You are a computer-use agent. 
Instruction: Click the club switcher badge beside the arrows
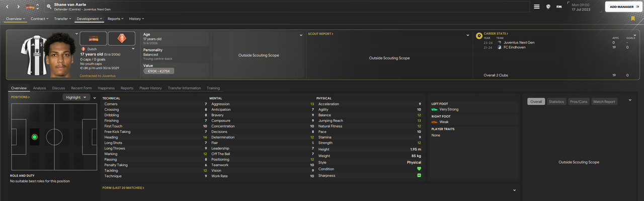(x=31, y=7)
